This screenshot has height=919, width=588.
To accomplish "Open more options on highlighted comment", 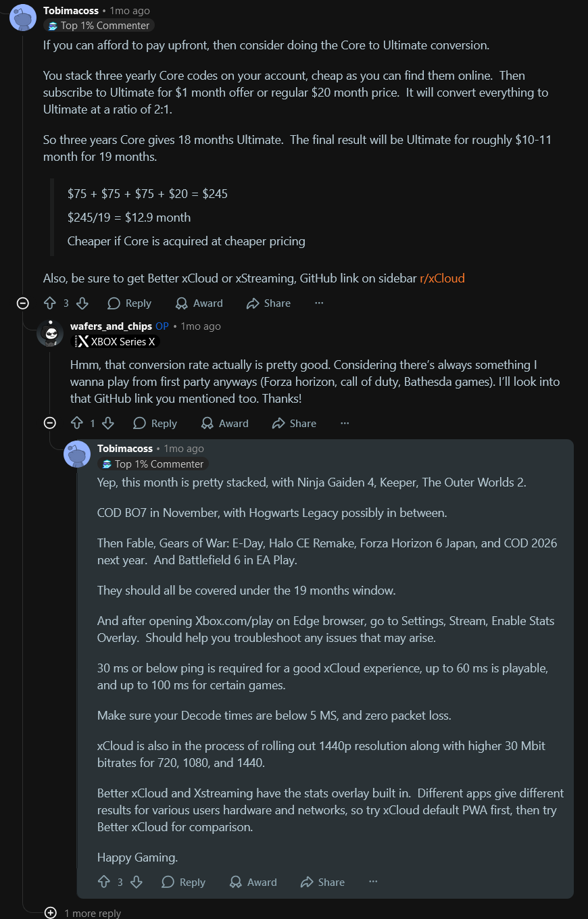I will 373,882.
